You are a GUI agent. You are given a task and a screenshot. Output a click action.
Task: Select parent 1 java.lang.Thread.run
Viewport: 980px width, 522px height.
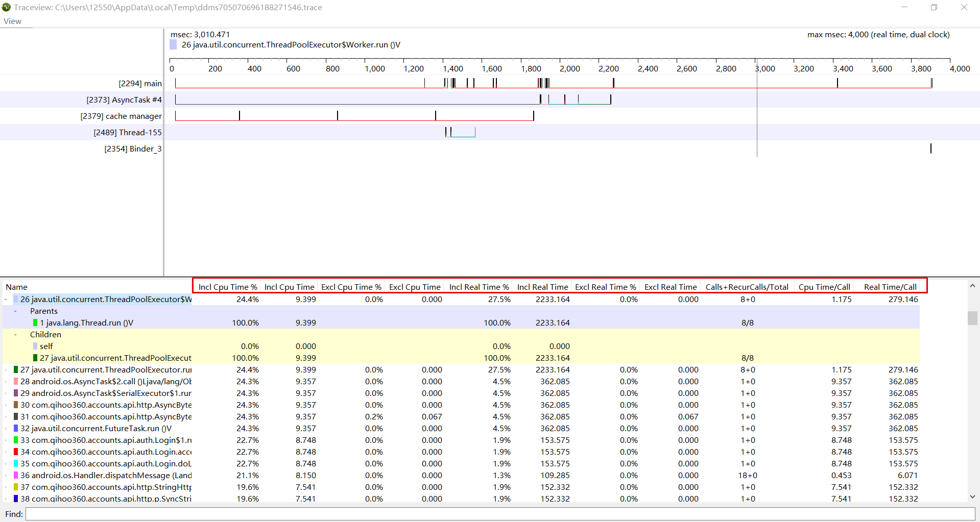[86, 323]
